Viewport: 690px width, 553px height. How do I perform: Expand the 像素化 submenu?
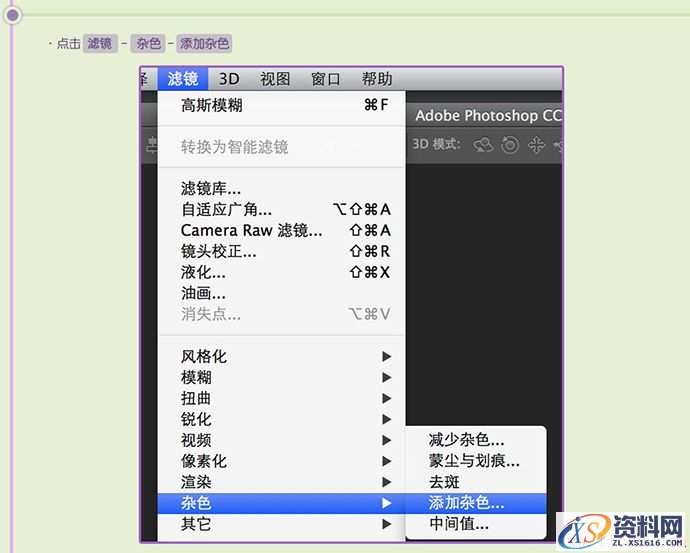coord(282,461)
